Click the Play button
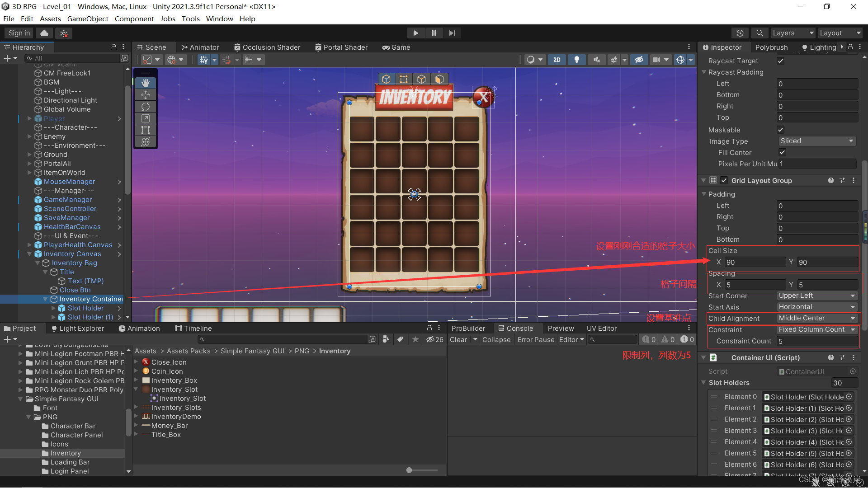The height and width of the screenshot is (488, 868). pos(415,33)
